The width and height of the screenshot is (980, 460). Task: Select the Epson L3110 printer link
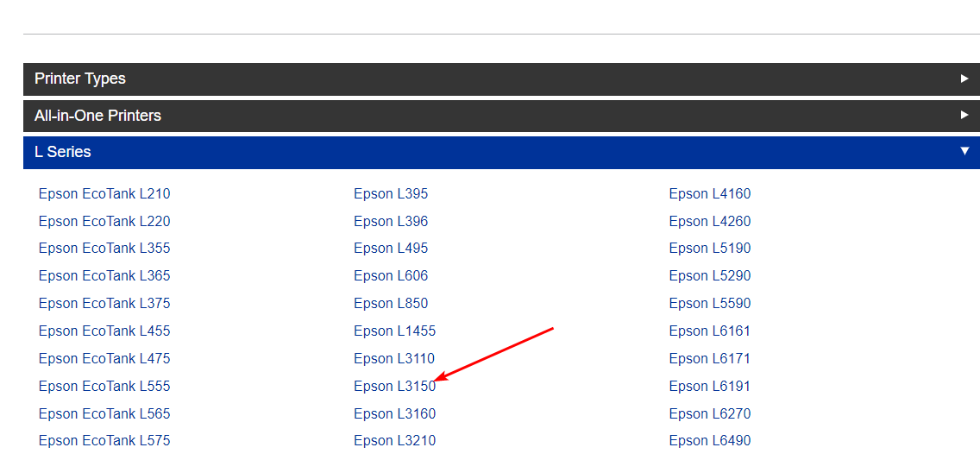tap(394, 358)
